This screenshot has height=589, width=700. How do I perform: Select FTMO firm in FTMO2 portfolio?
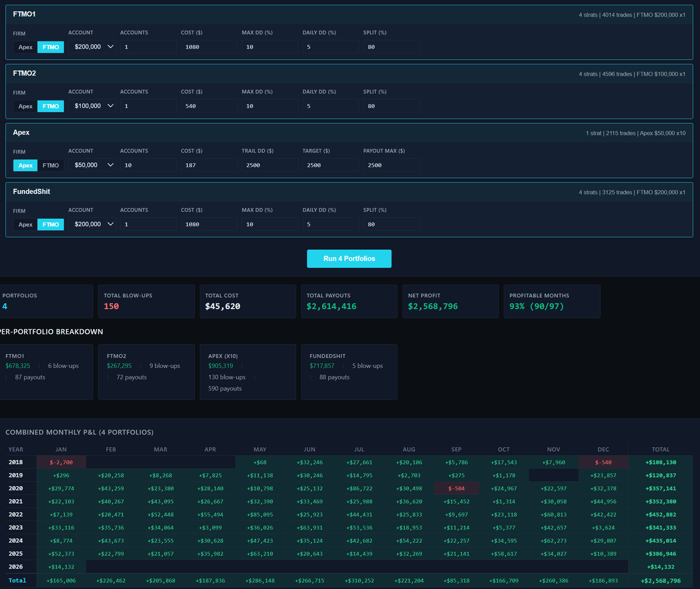(51, 106)
